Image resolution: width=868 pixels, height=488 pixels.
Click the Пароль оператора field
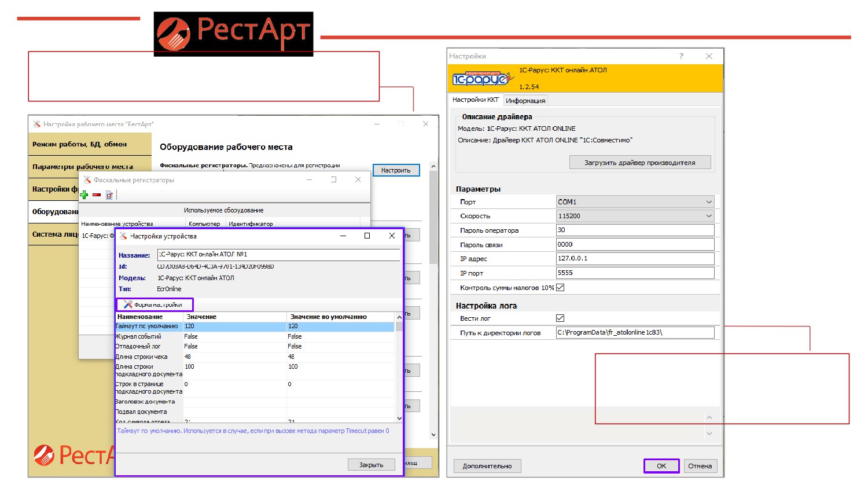click(635, 230)
